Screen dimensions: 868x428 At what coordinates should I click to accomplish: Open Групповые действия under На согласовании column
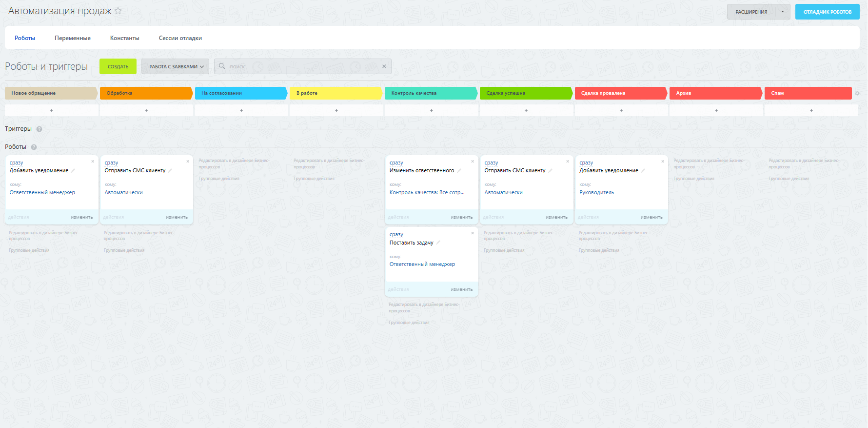tap(219, 179)
